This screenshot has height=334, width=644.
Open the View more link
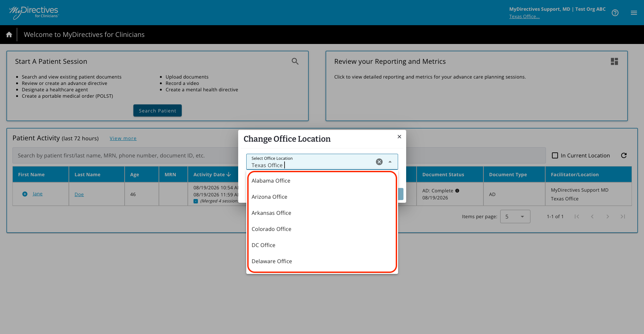click(x=123, y=138)
